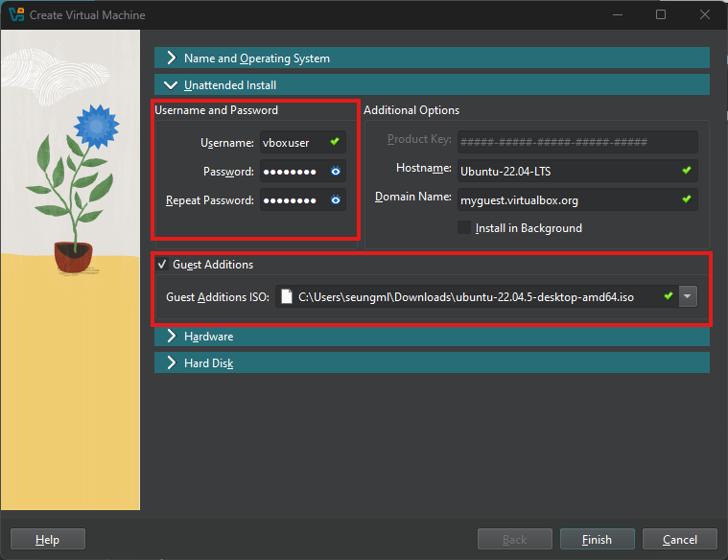Collapse the Unattended Install section
This screenshot has width=728, height=560.
click(x=432, y=85)
